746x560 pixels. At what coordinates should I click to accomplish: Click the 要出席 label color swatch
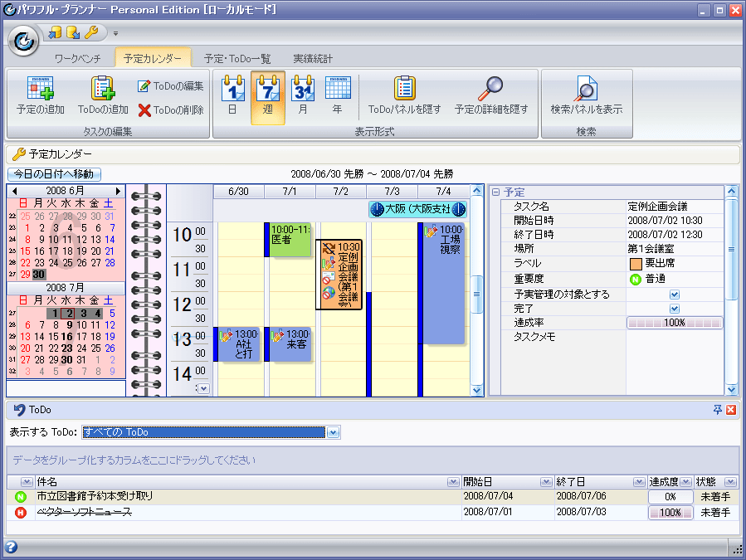coord(636,264)
